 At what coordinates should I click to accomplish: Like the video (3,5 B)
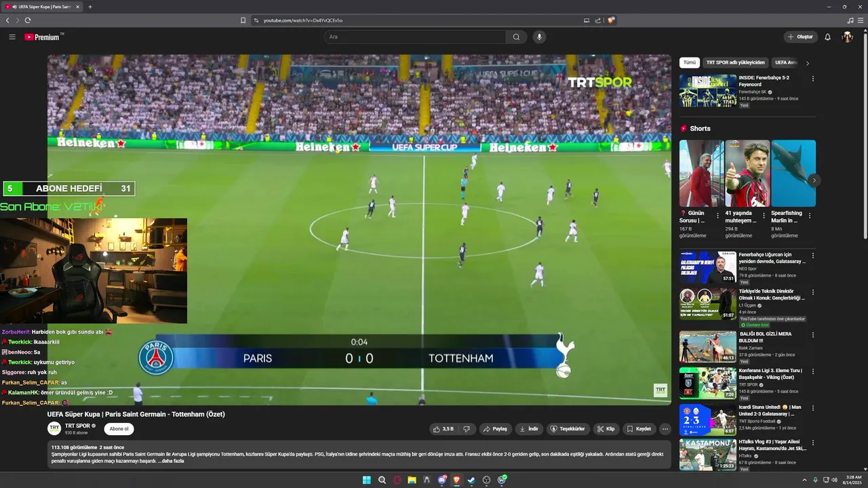click(x=443, y=429)
